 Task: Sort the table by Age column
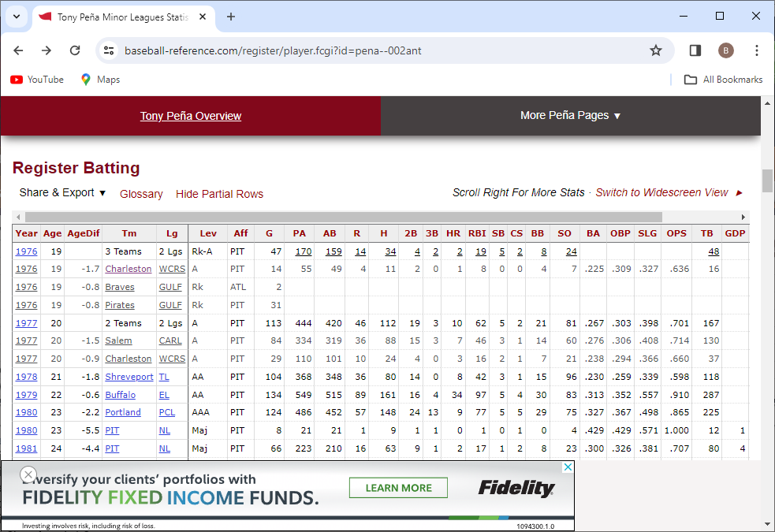coord(52,233)
